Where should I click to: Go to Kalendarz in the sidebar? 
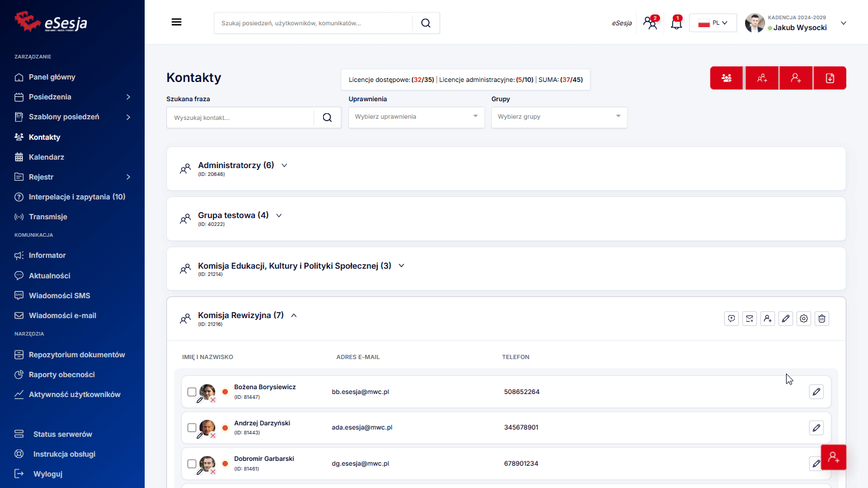point(46,157)
